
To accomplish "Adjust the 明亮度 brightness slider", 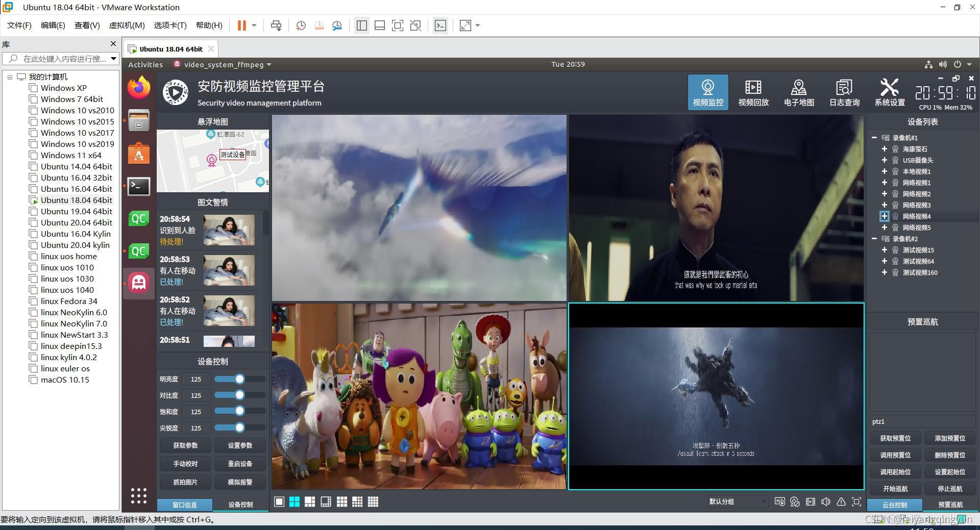I will pyautogui.click(x=240, y=379).
